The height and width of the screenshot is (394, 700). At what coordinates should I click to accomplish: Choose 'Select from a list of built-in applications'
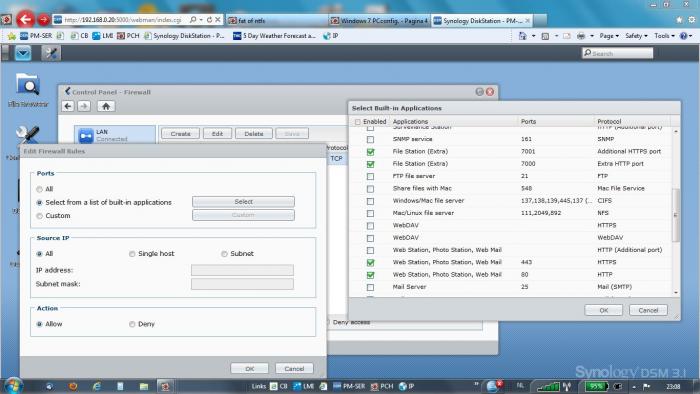click(x=39, y=203)
